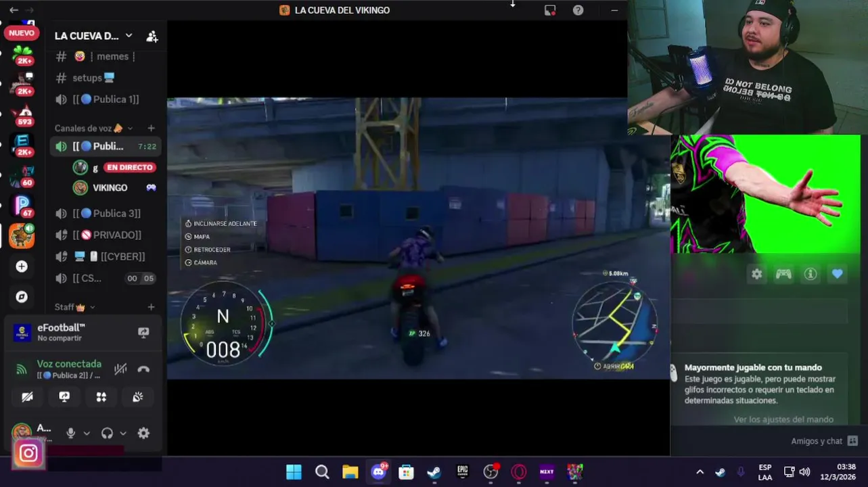
Task: Select the active Publica 2 voice channel
Action: [x=106, y=146]
